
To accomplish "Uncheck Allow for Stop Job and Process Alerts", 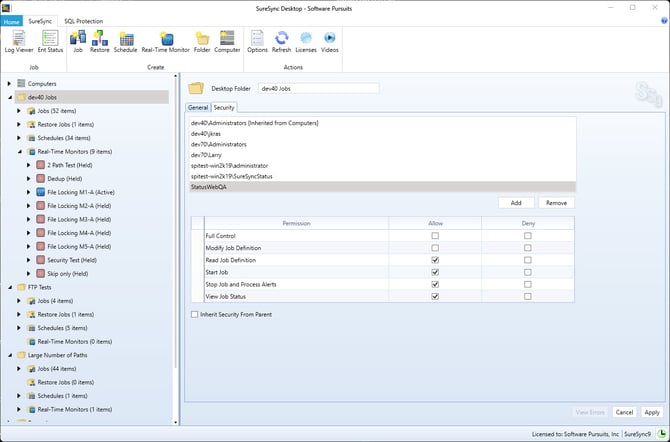I will click(x=435, y=284).
